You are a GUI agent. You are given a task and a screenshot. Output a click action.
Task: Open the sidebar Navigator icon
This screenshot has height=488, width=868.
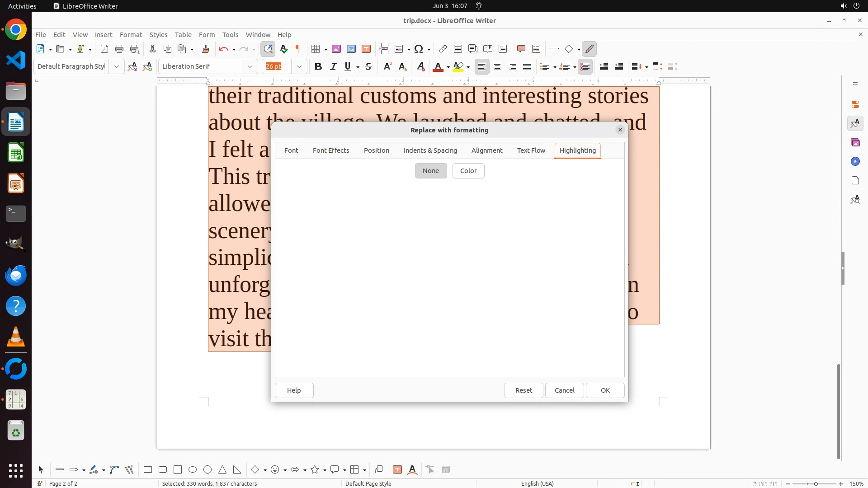pos(855,161)
